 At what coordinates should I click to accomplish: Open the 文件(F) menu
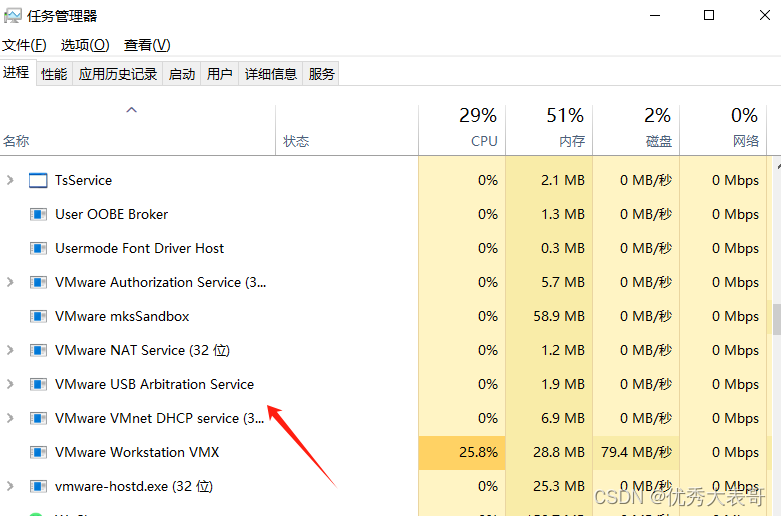[x=24, y=45]
